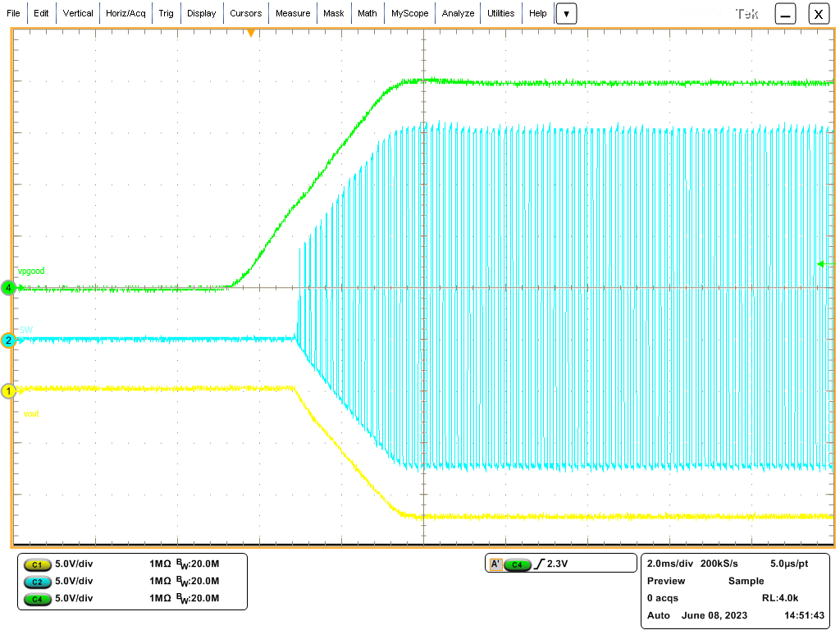
Task: Select the yellow channel 1 marker on graticule edge
Action: coord(7,391)
